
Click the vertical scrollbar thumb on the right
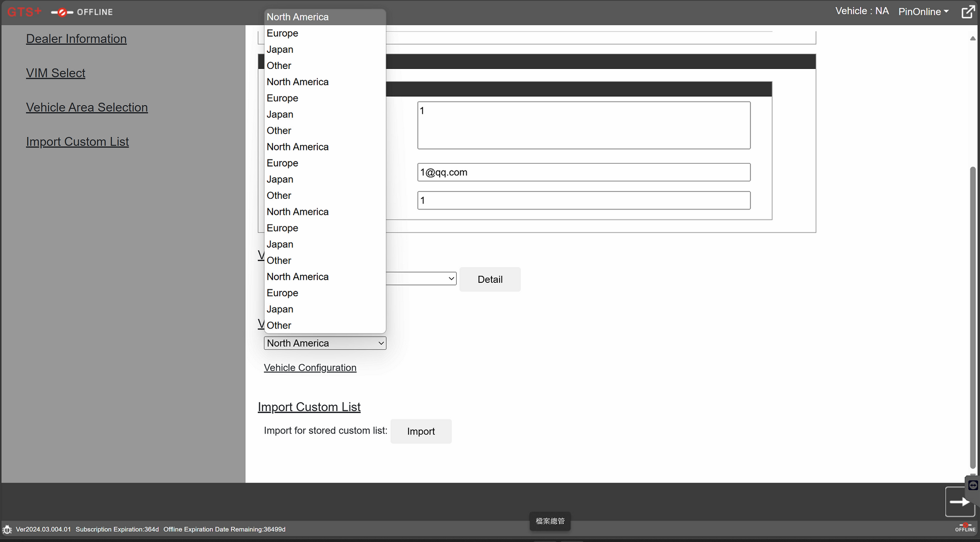tap(972, 317)
